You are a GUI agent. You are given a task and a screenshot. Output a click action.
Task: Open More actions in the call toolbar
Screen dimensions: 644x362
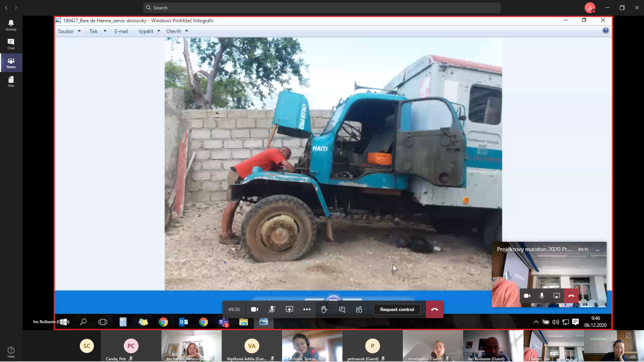pyautogui.click(x=307, y=309)
